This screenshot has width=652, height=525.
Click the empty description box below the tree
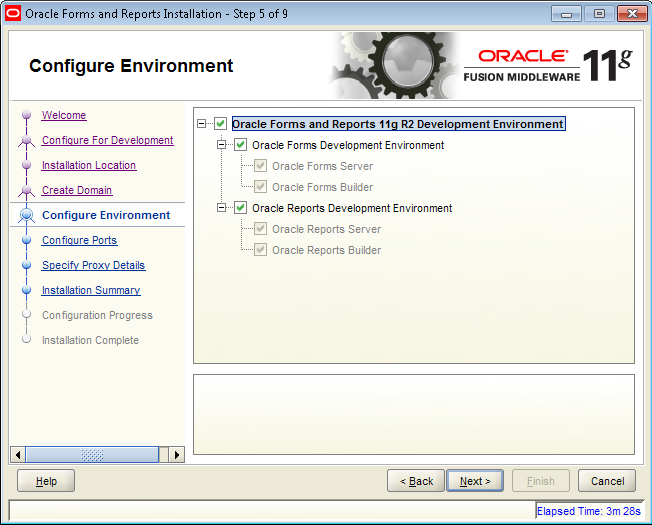click(414, 414)
